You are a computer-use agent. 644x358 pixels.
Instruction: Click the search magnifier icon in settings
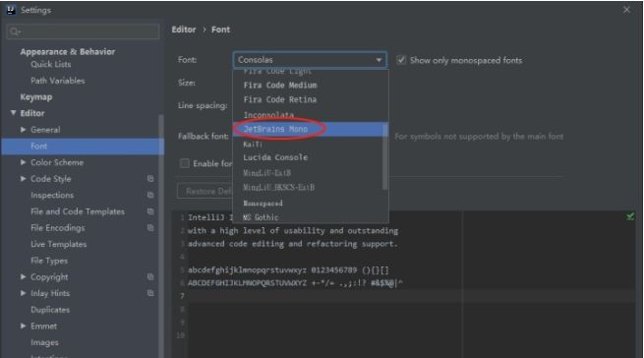15,31
